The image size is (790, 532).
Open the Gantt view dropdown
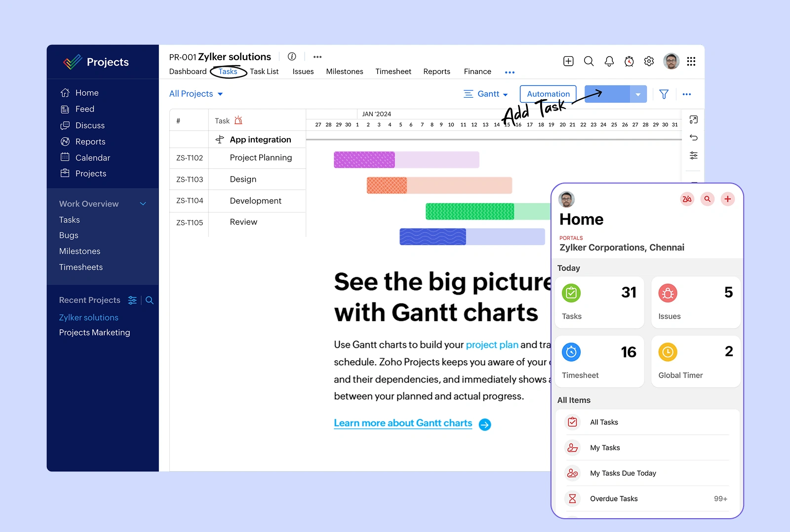[x=486, y=94]
